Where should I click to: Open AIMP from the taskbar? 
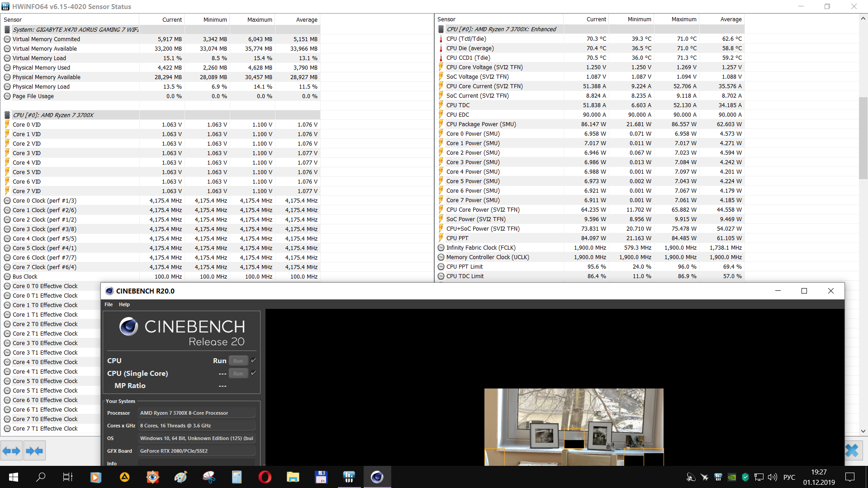[124, 477]
